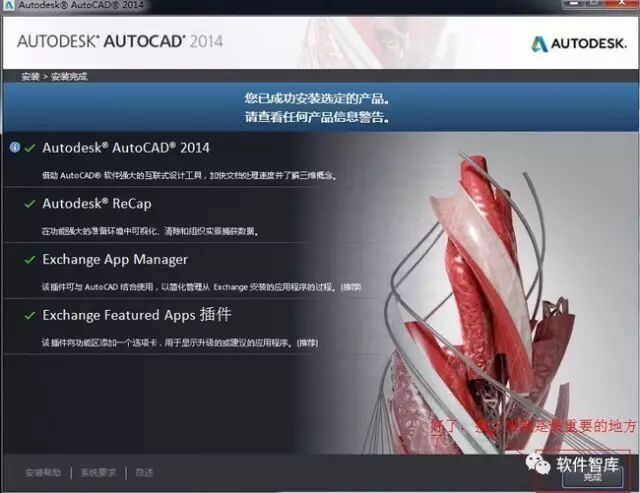Screen dimensions: 640x493
Task: Click the green checkmark next to Autodesk ReCap
Action: coord(30,204)
